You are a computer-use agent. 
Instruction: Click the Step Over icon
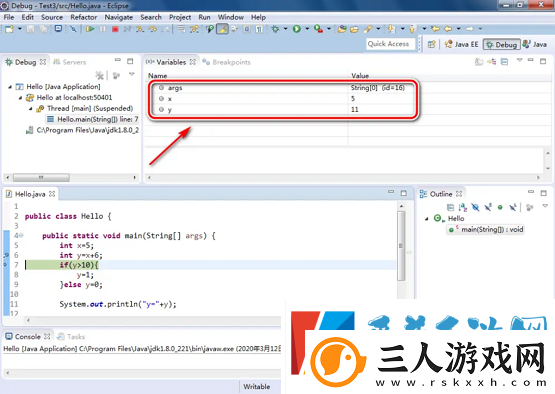pyautogui.click(x=153, y=29)
